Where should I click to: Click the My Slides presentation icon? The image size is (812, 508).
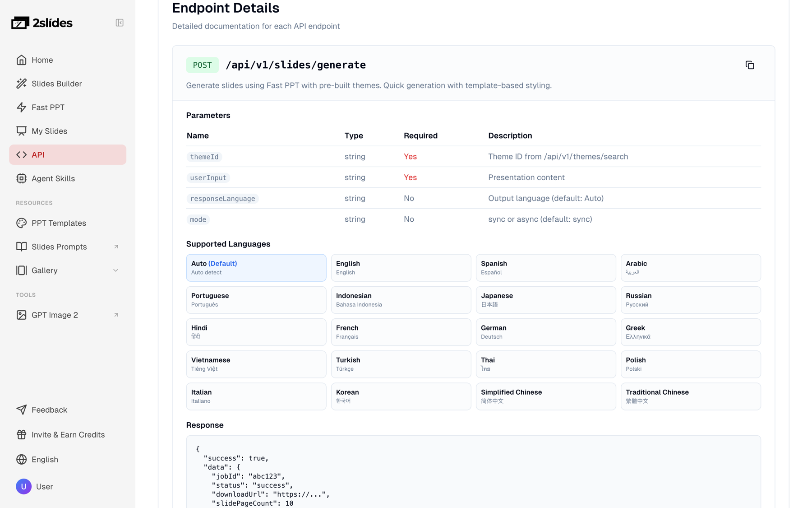[21, 131]
